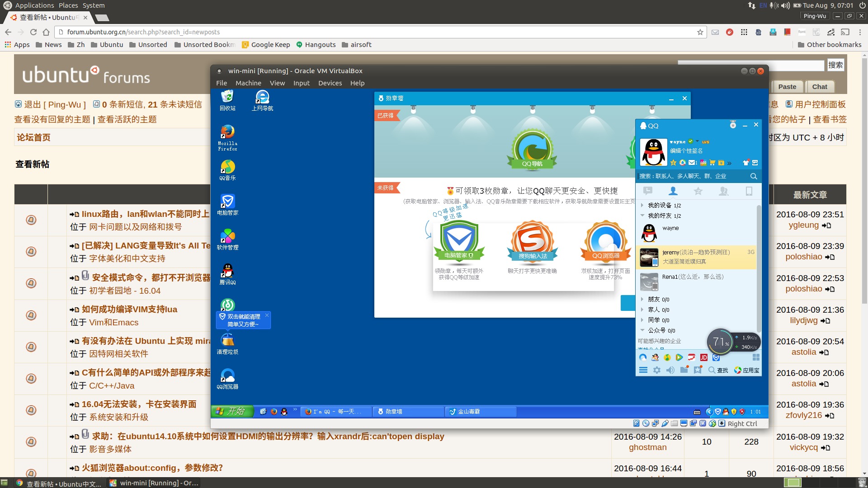Expand 同学 group in QQ contacts

(642, 320)
